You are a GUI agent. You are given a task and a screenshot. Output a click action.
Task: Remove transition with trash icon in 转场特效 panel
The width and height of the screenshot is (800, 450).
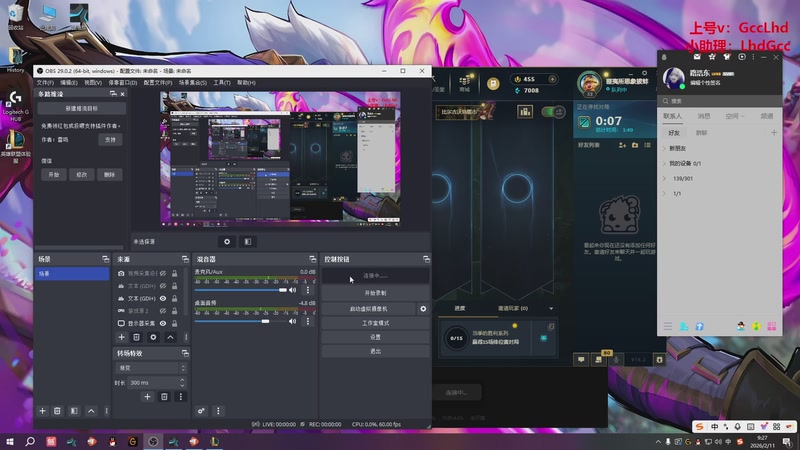pos(164,396)
